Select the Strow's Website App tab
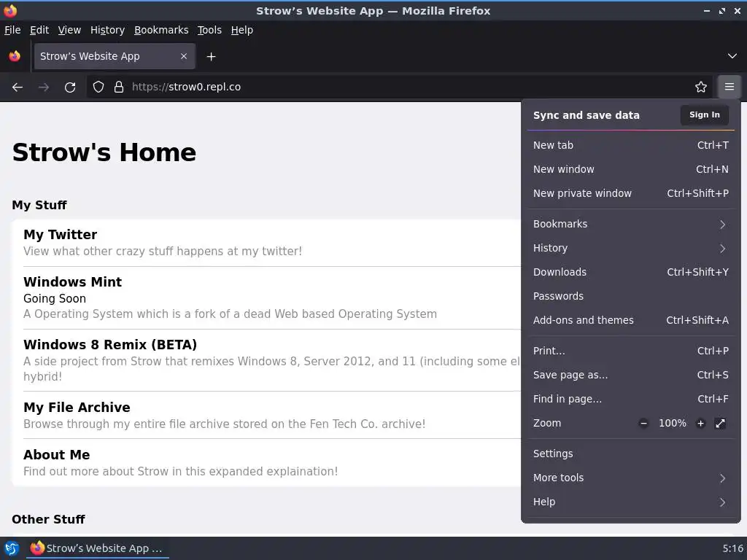747x560 pixels. pyautogui.click(x=115, y=56)
